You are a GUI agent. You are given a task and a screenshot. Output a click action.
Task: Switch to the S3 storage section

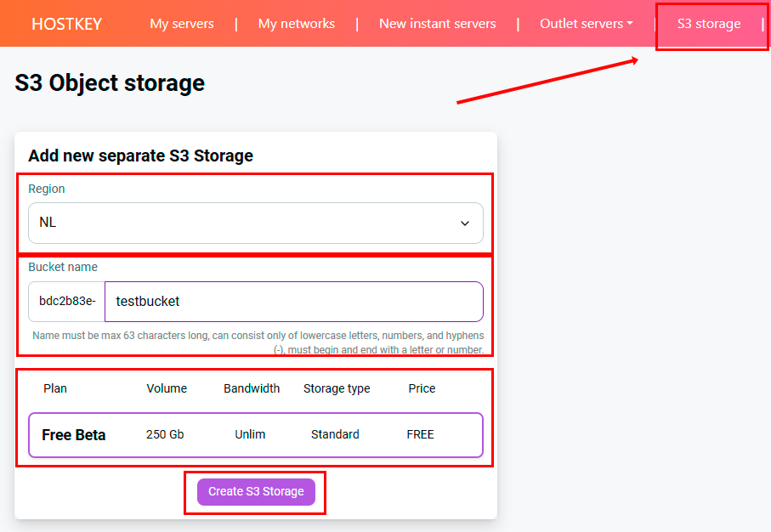pos(708,24)
